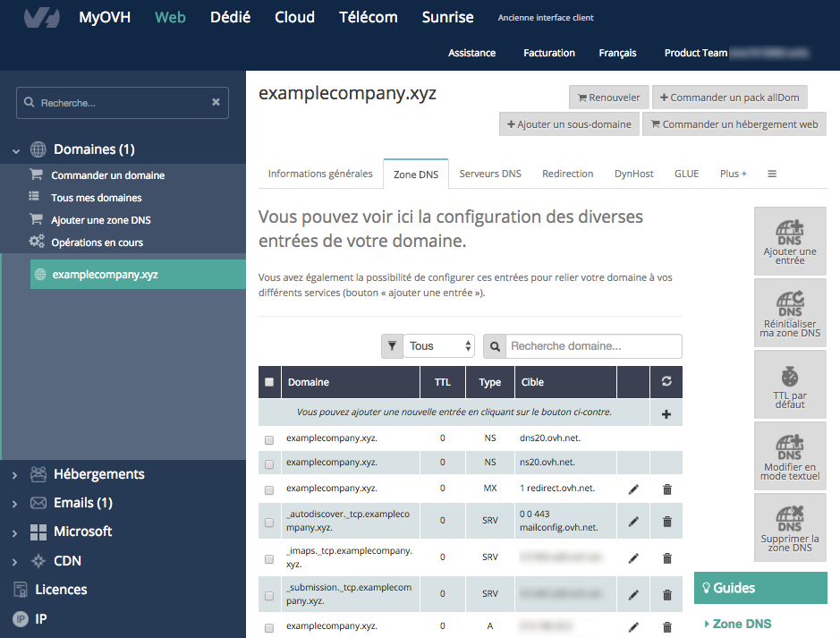
Task: Delete the _submission SRV entry
Action: pos(667,595)
